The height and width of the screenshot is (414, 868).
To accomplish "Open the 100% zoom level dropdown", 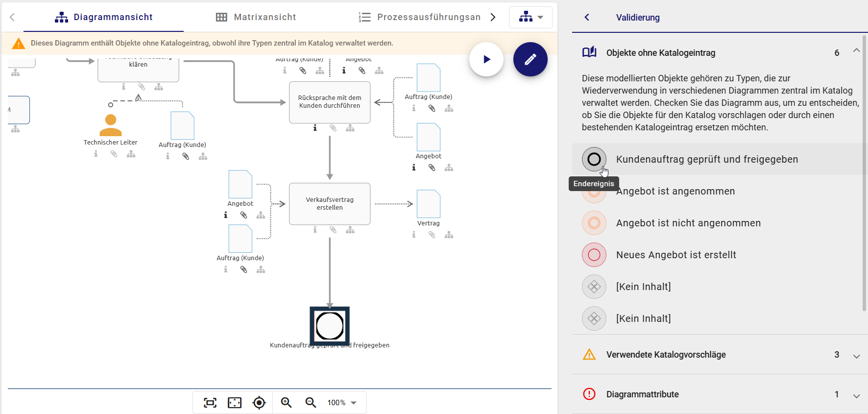I will tap(342, 403).
